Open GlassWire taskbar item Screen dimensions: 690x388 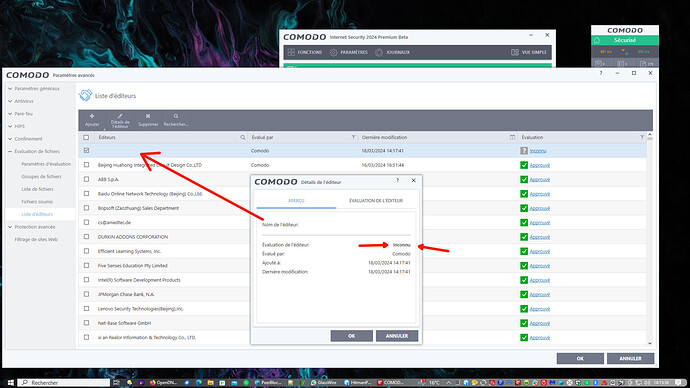(323, 383)
